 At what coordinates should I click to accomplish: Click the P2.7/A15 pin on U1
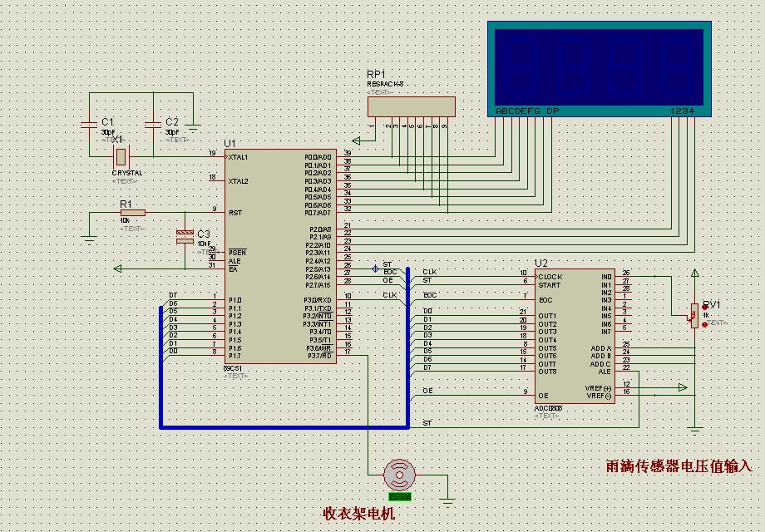pyautogui.click(x=319, y=285)
